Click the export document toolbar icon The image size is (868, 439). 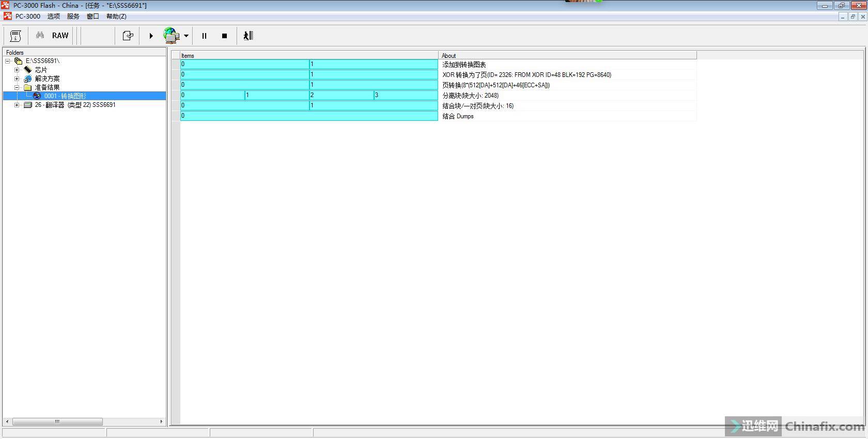point(128,36)
